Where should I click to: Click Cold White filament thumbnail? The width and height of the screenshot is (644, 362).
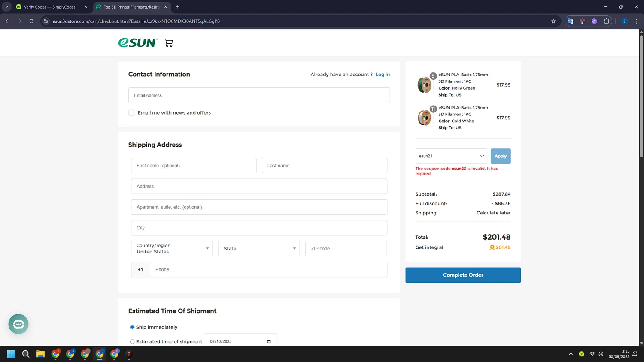[424, 118]
